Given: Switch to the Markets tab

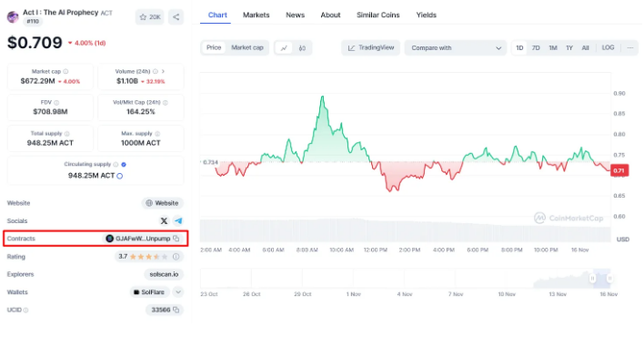Looking at the screenshot, I should pyautogui.click(x=256, y=15).
